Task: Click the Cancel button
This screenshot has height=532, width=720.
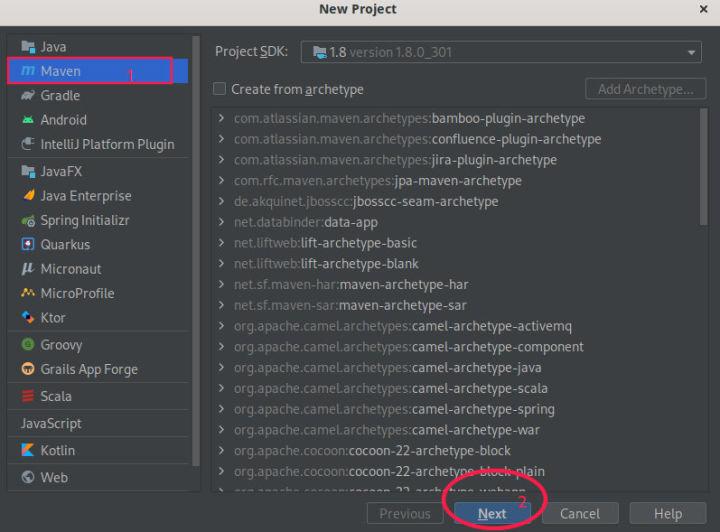Action: (580, 514)
